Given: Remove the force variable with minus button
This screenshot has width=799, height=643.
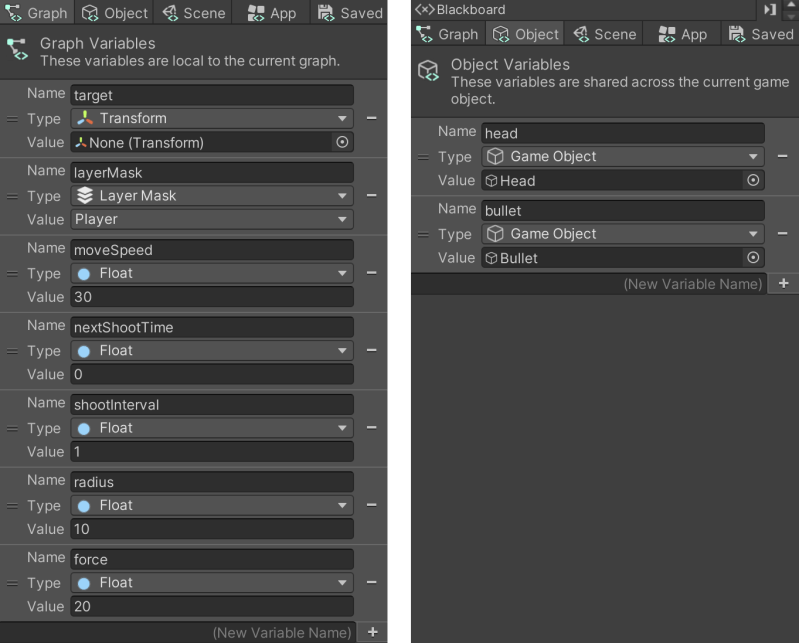Looking at the screenshot, I should (x=371, y=582).
